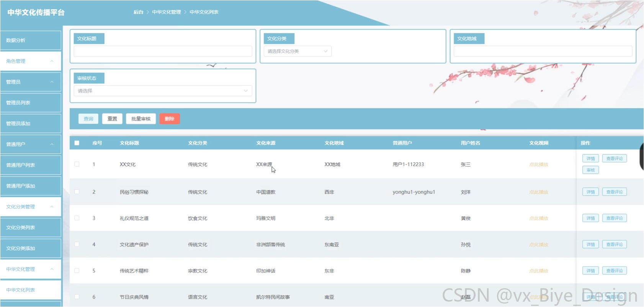
Task: Select the checkbox for 礼仪规范之道 row
Action: (77, 218)
